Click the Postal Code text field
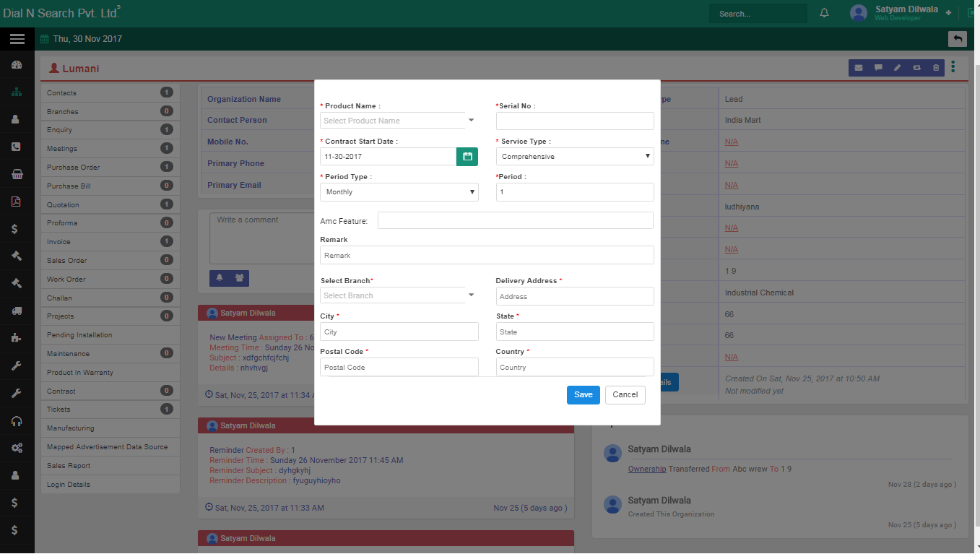The width and height of the screenshot is (980, 554). (399, 367)
